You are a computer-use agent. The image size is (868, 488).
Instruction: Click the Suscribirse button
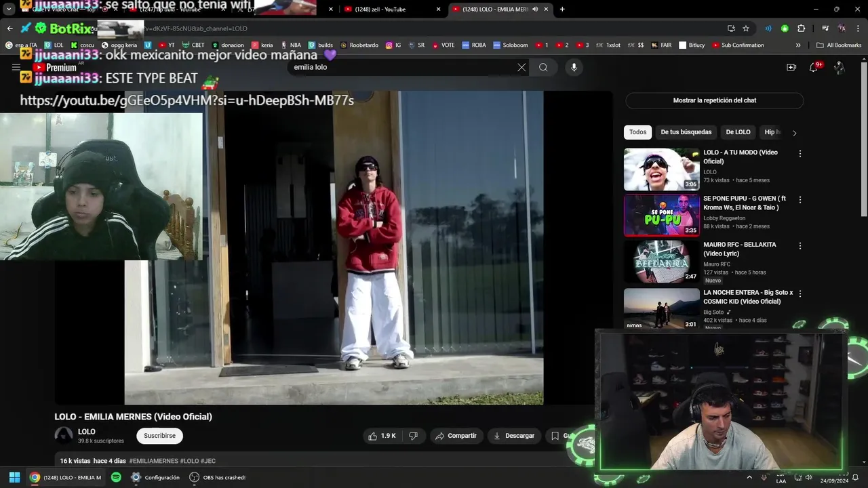coord(159,436)
